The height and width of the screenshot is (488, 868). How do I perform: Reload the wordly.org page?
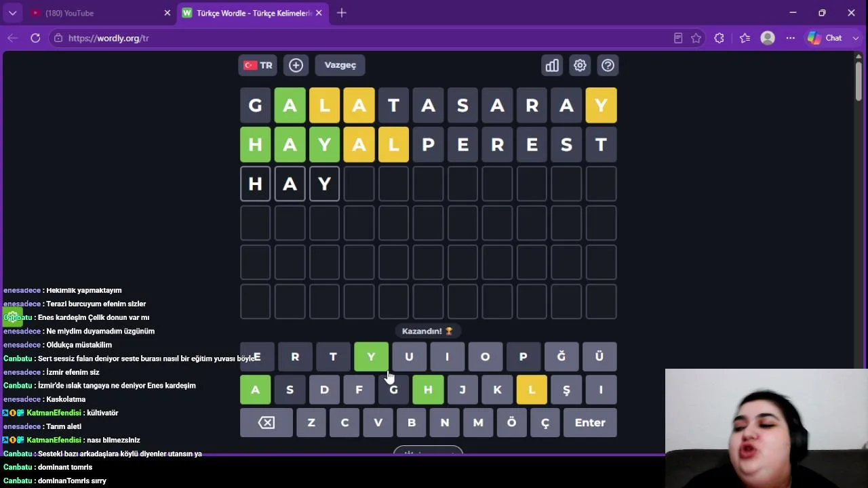35,38
